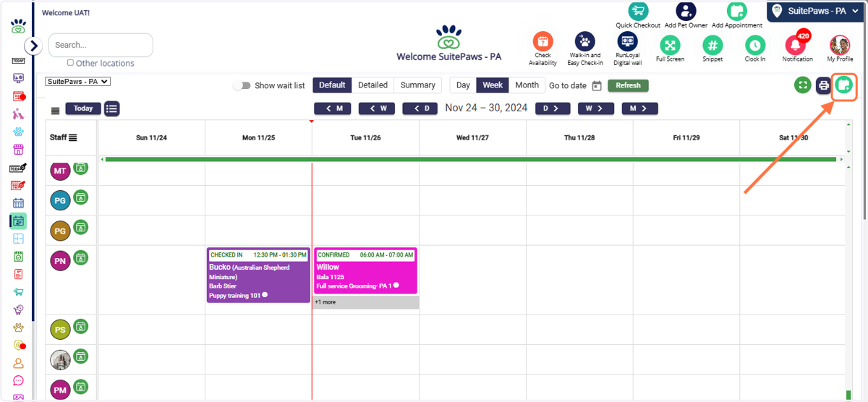Viewport: 868px width, 402px height.
Task: Click the purple storefront sidebar icon
Action: [19, 150]
